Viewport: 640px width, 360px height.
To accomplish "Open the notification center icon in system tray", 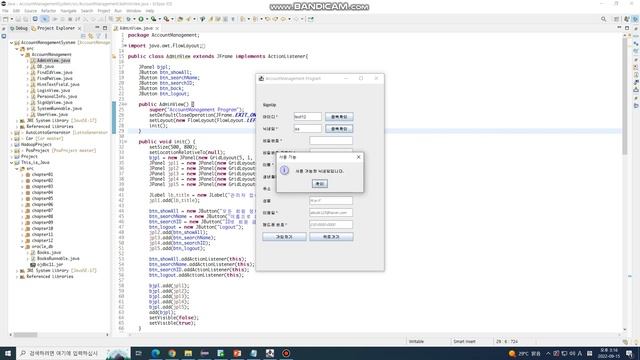I will (x=629, y=353).
